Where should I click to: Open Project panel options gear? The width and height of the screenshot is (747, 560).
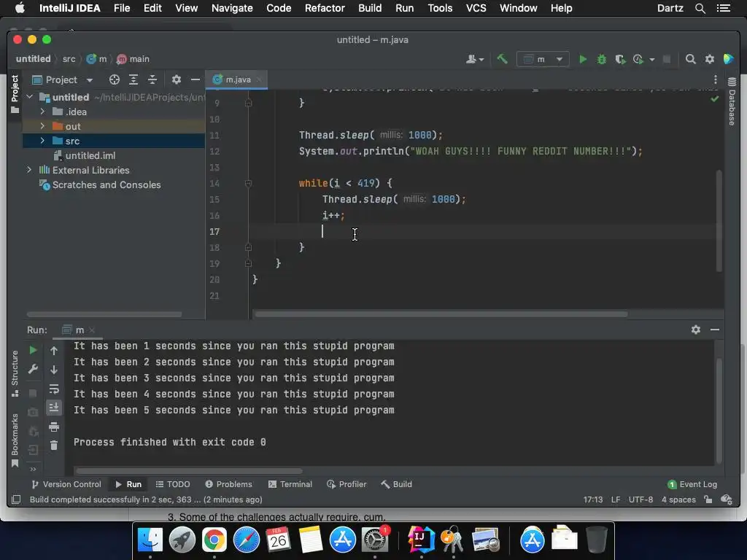(177, 79)
